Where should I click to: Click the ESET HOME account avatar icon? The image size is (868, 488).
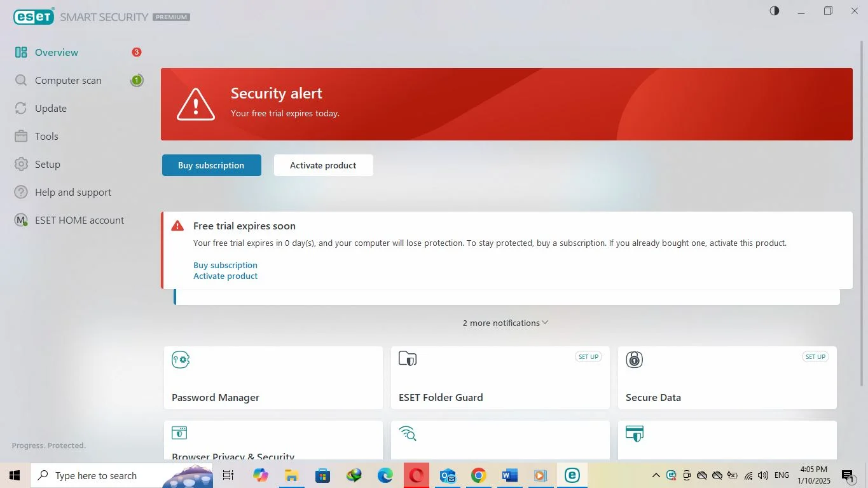(x=21, y=220)
